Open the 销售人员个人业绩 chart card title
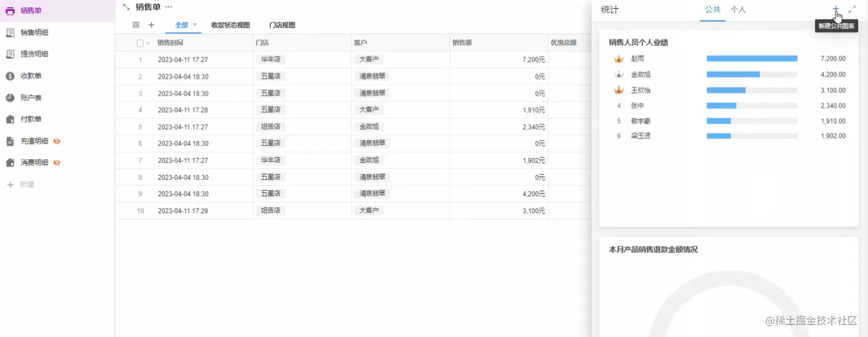The width and height of the screenshot is (868, 337). coord(638,42)
